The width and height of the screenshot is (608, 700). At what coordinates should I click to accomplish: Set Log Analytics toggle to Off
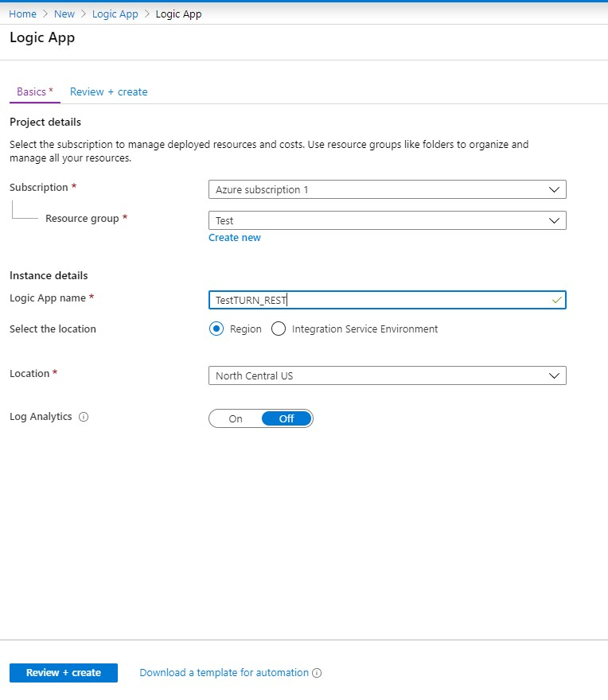[x=286, y=418]
